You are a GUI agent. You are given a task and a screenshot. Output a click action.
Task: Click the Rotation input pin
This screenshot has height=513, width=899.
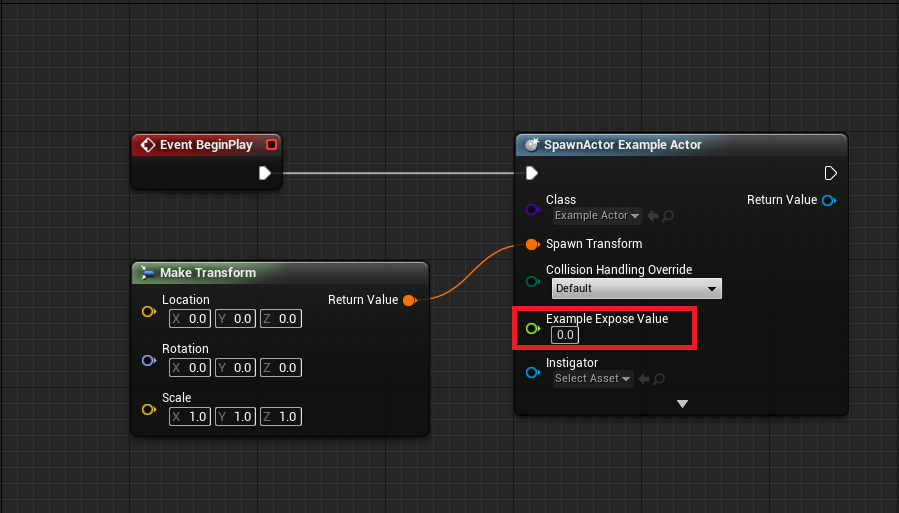click(x=148, y=361)
